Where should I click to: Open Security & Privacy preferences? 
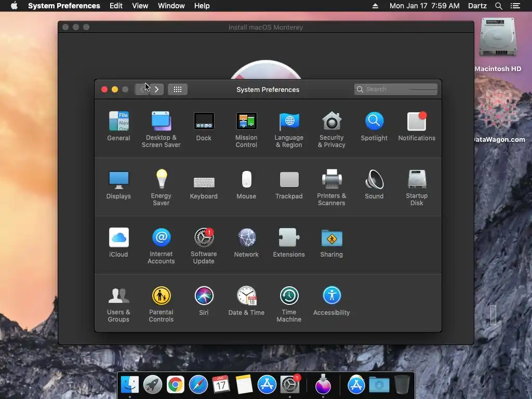(331, 129)
